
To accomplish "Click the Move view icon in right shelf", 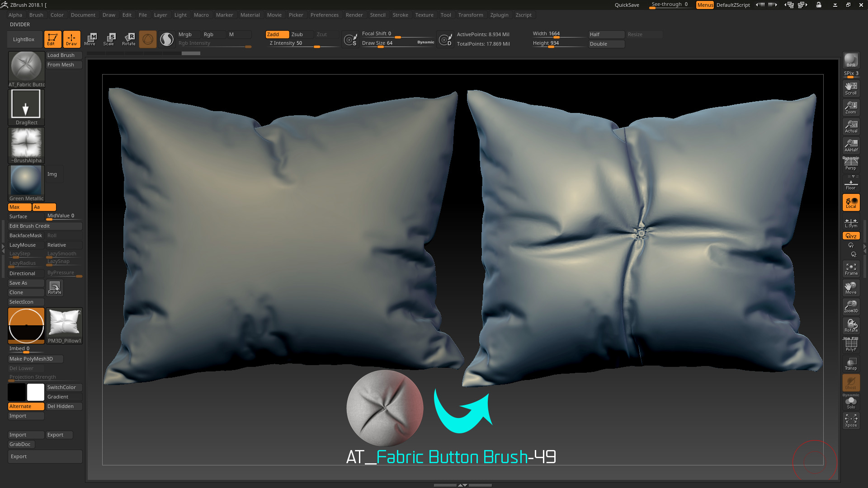I will (x=851, y=288).
